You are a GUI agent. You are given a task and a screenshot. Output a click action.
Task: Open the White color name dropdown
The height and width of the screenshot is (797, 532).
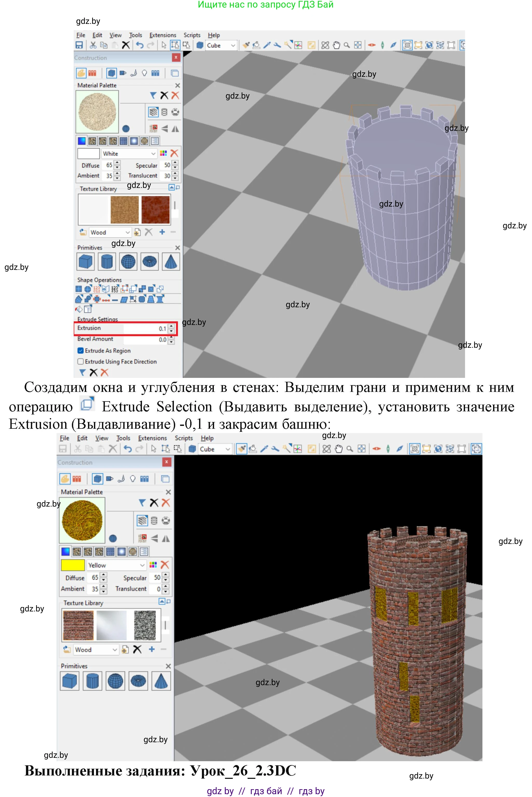153,154
